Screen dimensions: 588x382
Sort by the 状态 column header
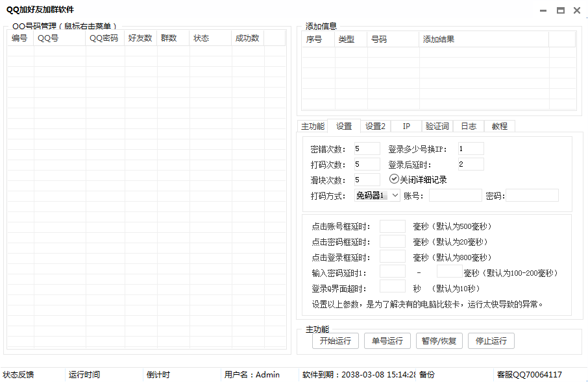(x=210, y=38)
